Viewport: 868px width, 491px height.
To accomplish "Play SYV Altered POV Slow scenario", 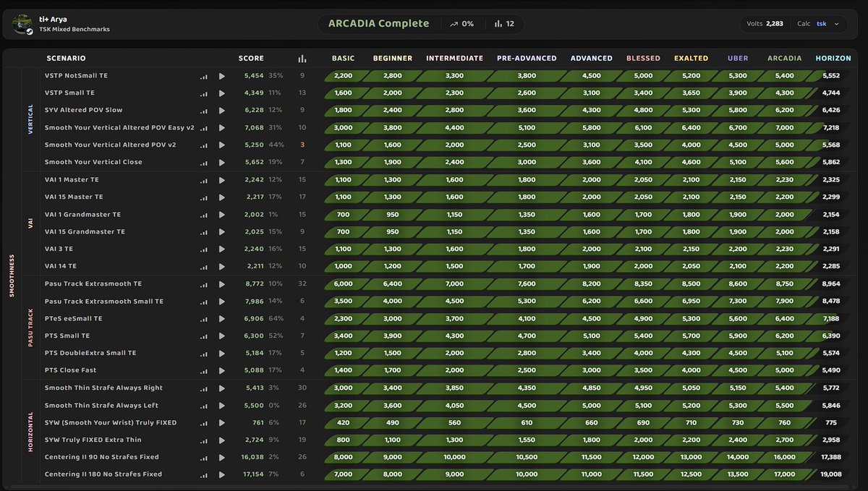I will click(221, 111).
